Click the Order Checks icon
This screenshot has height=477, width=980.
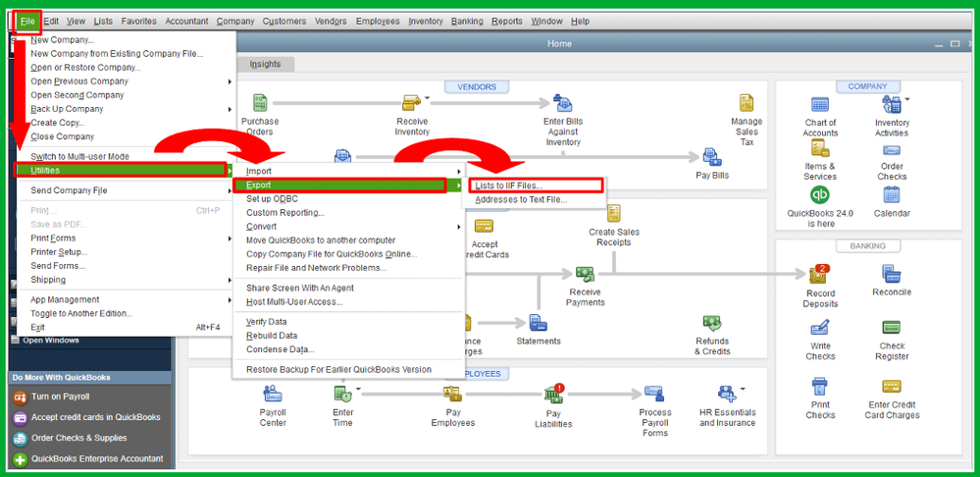click(892, 151)
